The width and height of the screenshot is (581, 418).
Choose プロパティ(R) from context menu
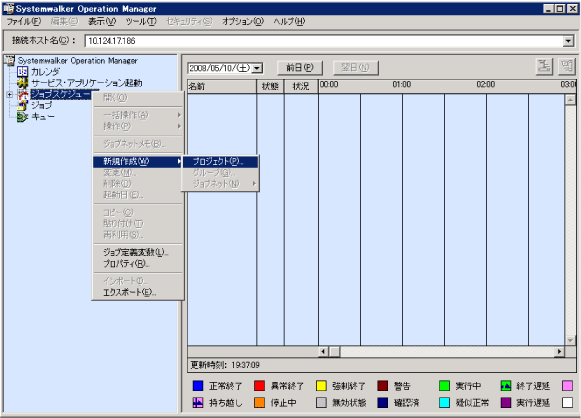(x=137, y=264)
